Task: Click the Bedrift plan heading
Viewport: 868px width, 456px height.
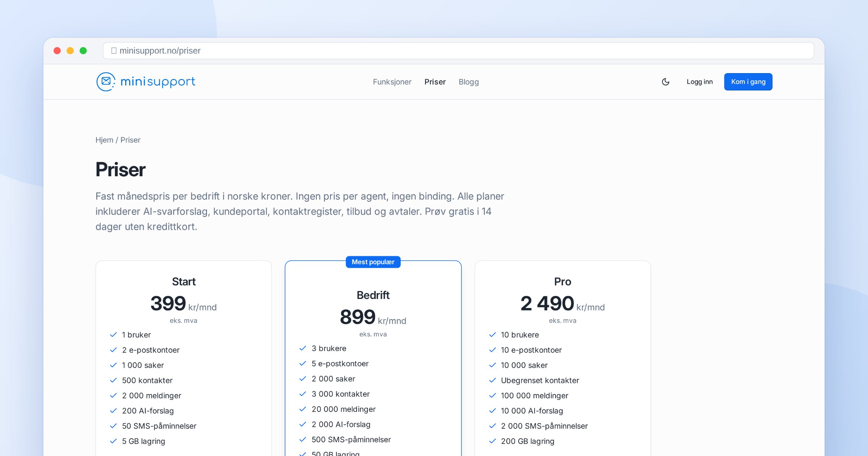Action: click(373, 295)
